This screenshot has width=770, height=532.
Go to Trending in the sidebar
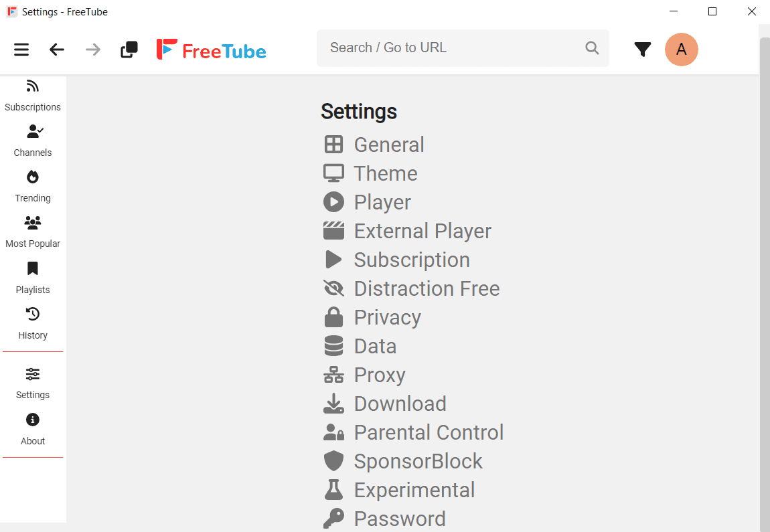(x=33, y=186)
